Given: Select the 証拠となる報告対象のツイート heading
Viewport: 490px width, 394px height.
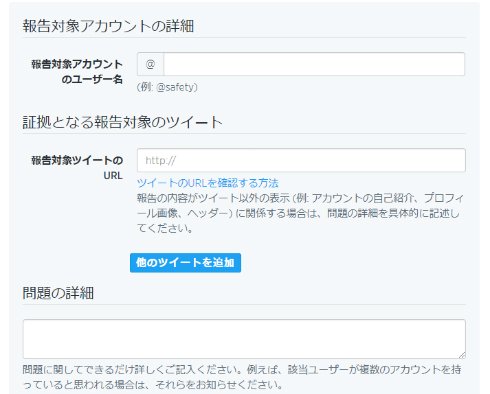Looking at the screenshot, I should [122, 122].
